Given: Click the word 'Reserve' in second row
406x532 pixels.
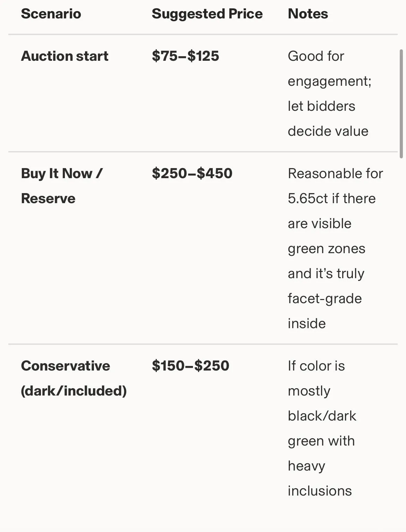Looking at the screenshot, I should click(x=48, y=198).
